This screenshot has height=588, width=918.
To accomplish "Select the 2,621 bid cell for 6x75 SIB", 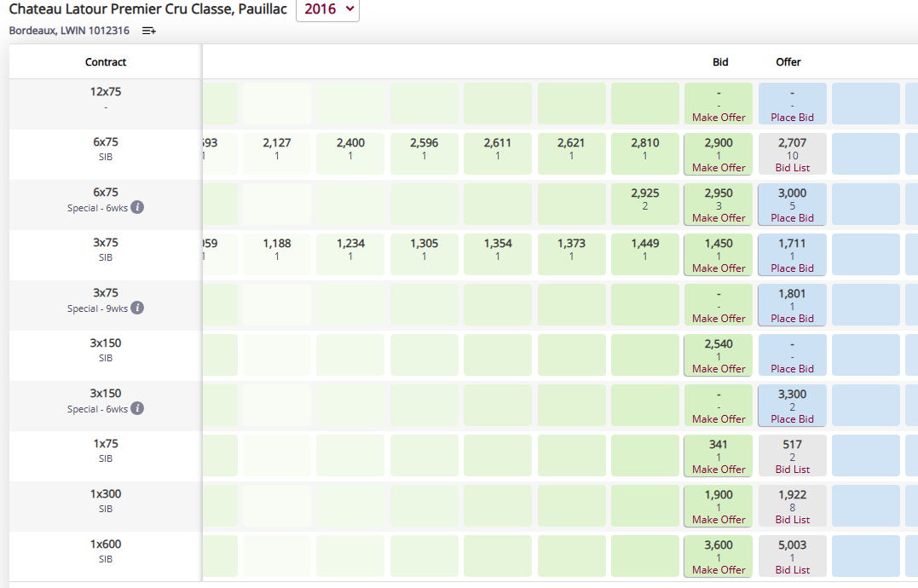I will click(x=571, y=154).
